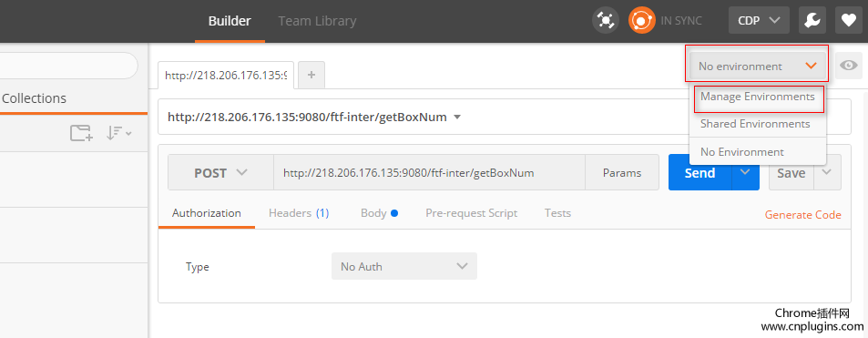Screen dimensions: 868x338
Task: Click the blue Send button
Action: [x=700, y=173]
